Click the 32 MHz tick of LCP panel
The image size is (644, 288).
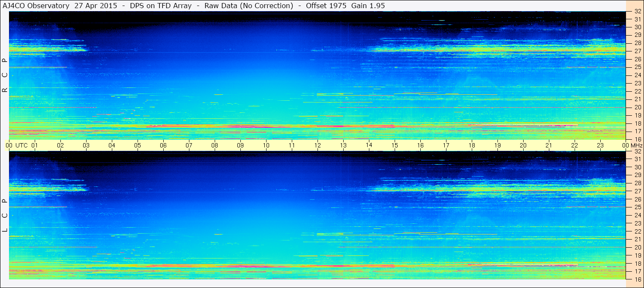pos(637,151)
